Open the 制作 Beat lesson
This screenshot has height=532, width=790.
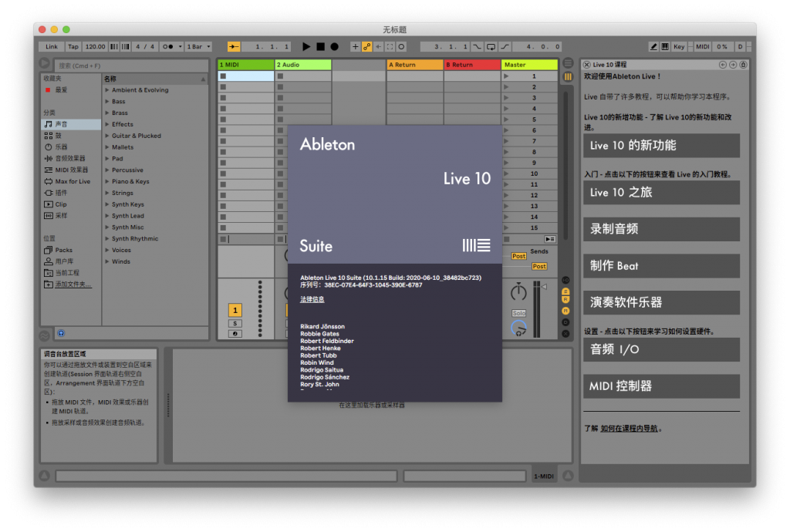coord(661,266)
